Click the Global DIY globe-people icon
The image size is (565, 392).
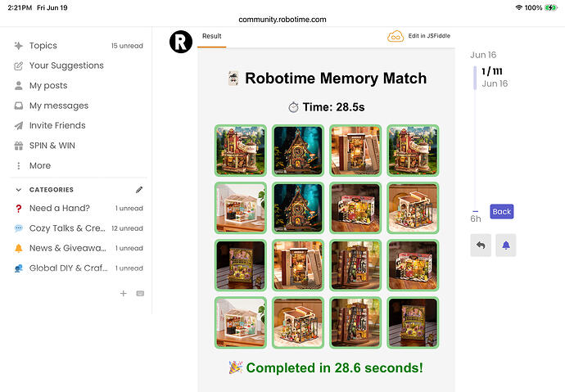[x=18, y=268]
